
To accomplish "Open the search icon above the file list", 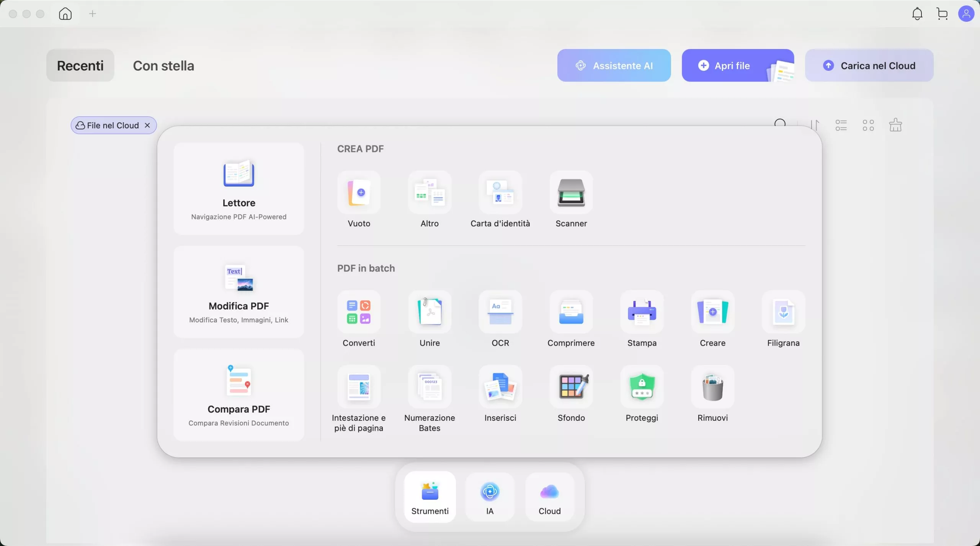I will point(781,123).
